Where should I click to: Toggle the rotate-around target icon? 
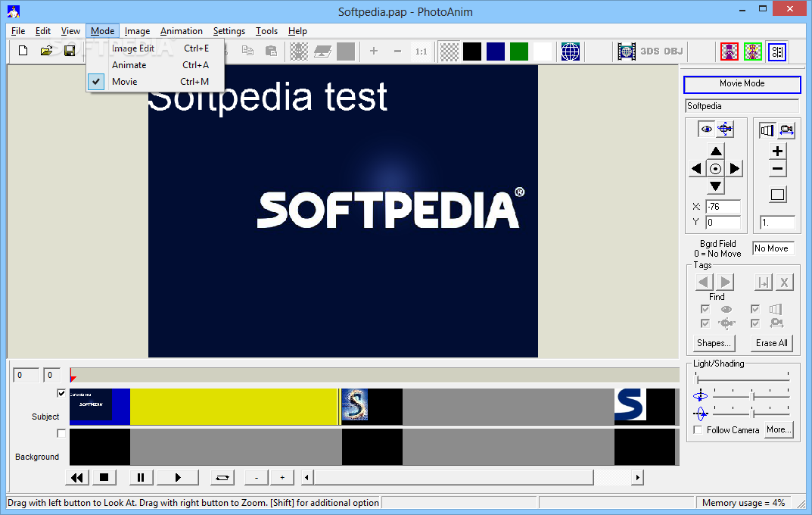[x=725, y=129]
